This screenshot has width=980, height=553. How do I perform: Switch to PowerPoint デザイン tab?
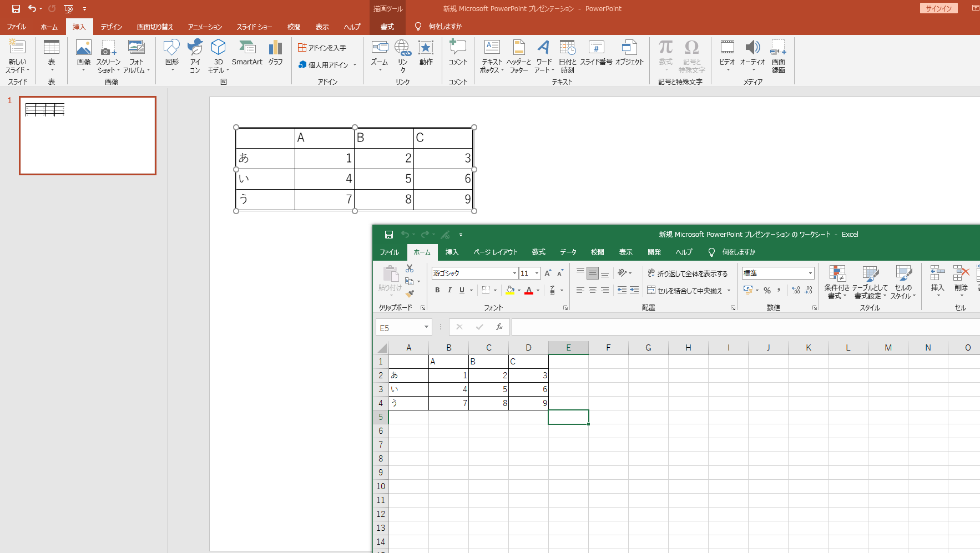111,27
